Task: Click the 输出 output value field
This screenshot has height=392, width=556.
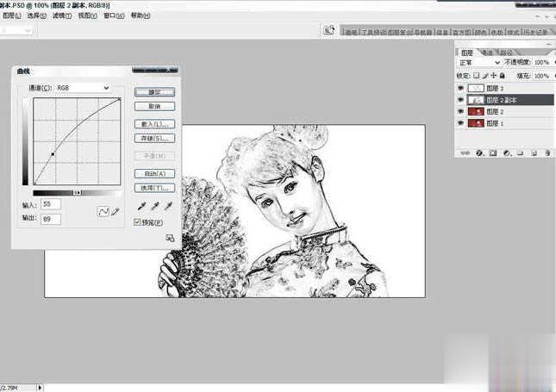Action: pyautogui.click(x=50, y=220)
